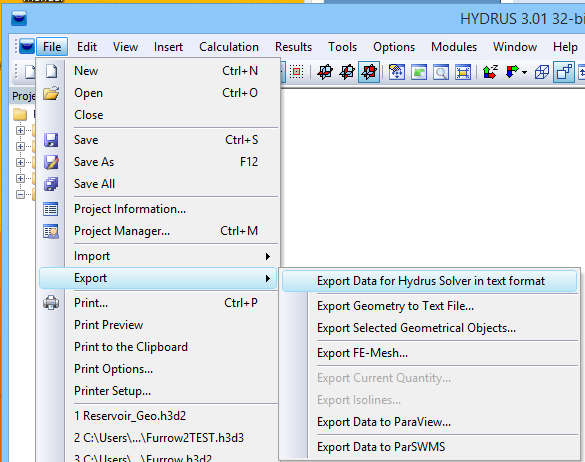Viewport: 585px width, 462px height.
Task: Expand the Import submenu arrow
Action: click(268, 256)
